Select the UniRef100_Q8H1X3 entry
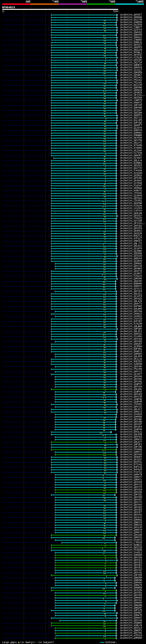The width and height of the screenshot is (146, 644). point(131,412)
